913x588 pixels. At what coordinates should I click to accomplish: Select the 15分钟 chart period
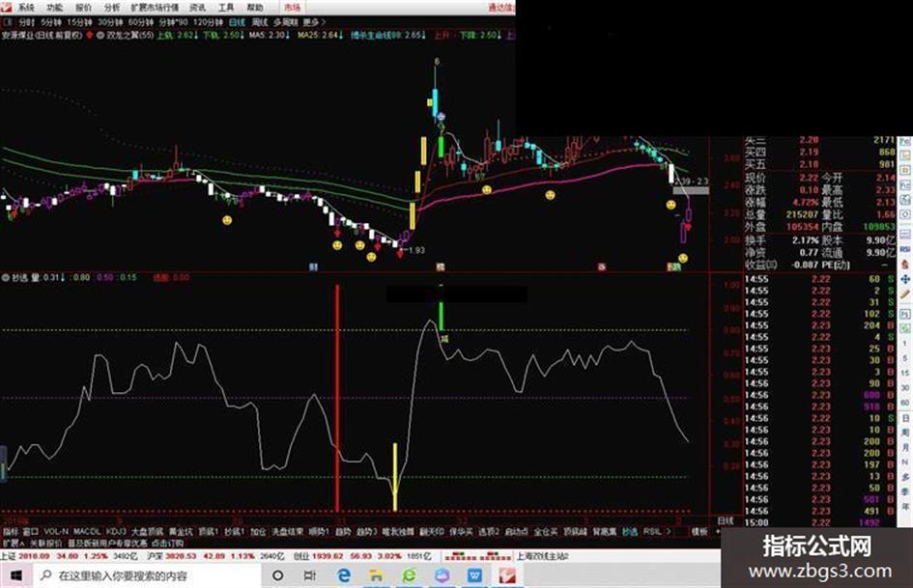coord(79,22)
